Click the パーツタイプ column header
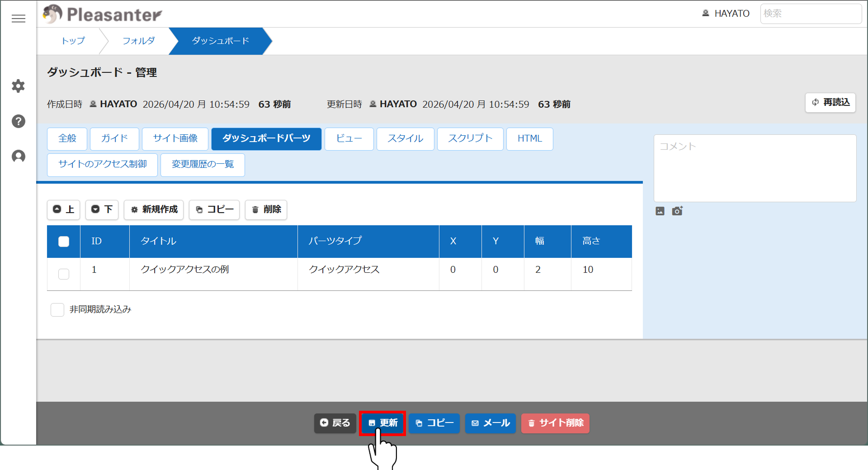The image size is (868, 470). (368, 242)
